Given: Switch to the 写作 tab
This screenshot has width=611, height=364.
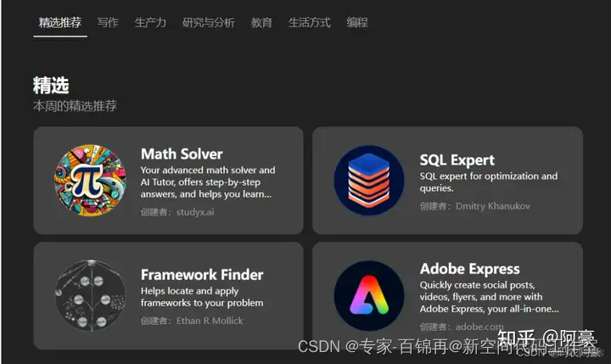Looking at the screenshot, I should pos(108,23).
